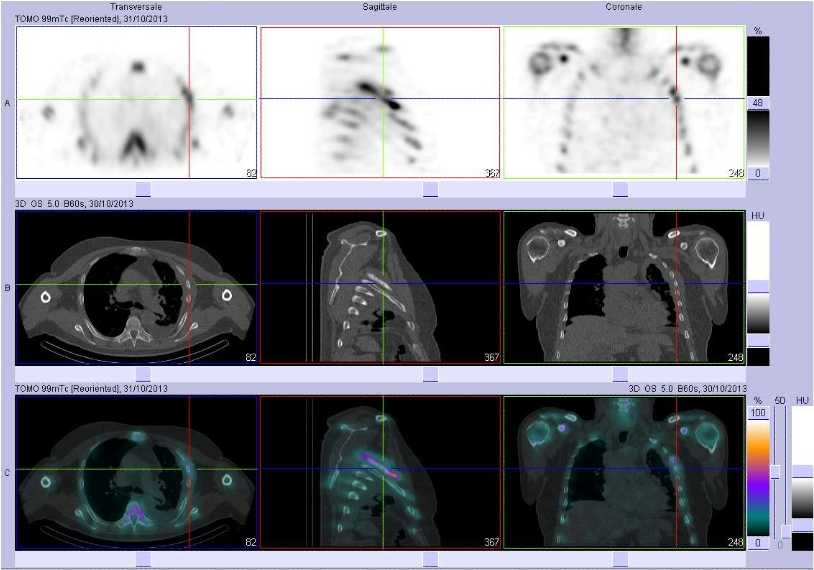The height and width of the screenshot is (570, 814).
Task: Click the row label A
Action: (x=7, y=103)
